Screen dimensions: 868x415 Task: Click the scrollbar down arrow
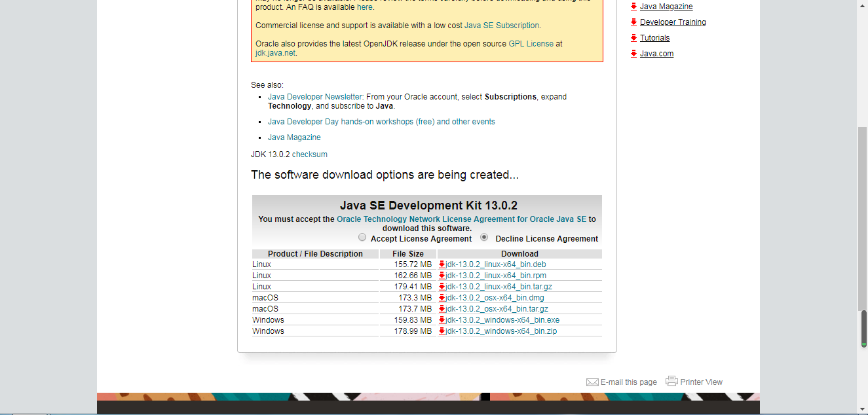coord(863,409)
